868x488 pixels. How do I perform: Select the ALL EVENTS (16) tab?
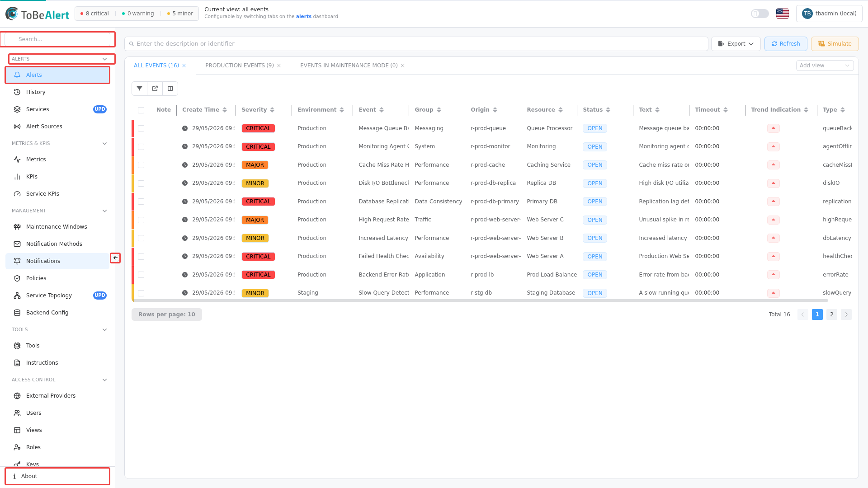pos(156,66)
